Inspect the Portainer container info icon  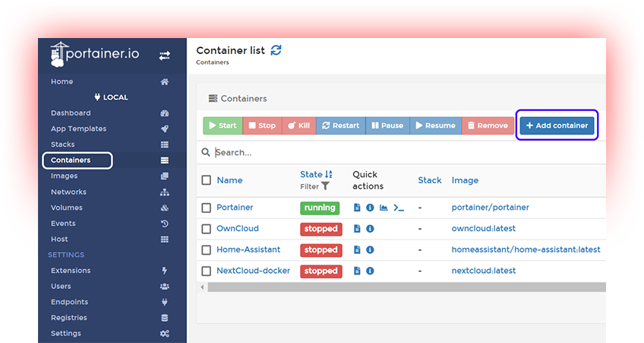[x=370, y=208]
